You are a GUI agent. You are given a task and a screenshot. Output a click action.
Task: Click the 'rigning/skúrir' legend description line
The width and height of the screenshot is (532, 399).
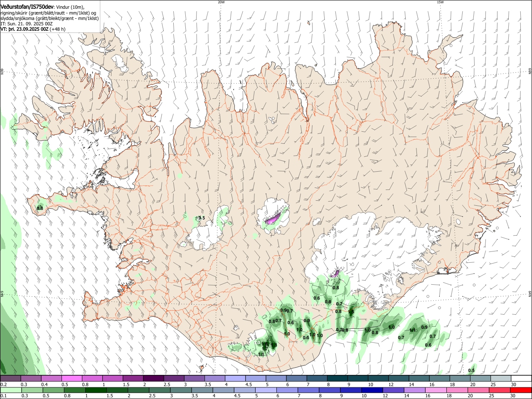pos(48,13)
